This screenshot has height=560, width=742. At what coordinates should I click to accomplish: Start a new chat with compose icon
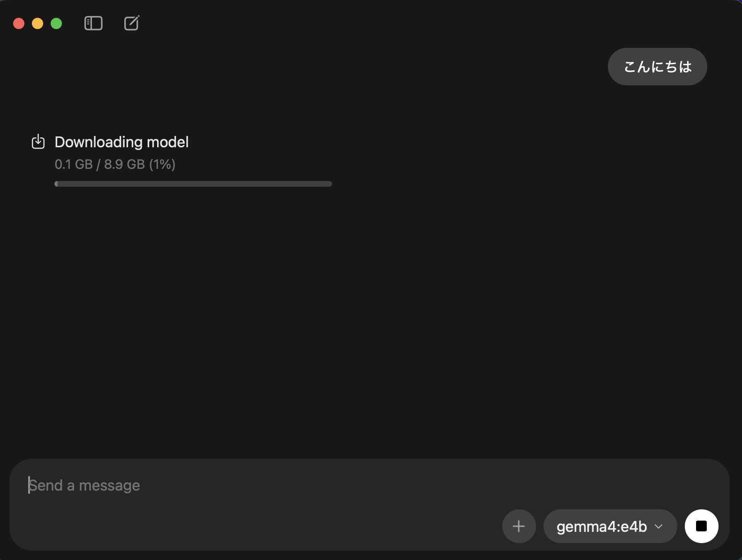pos(132,23)
